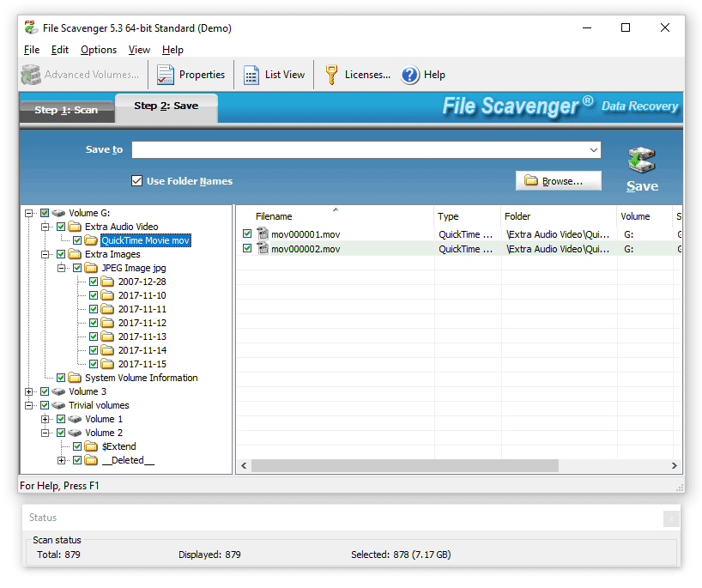Uncheck the mov000002.mov file checkbox
702x588 pixels.
pos(247,249)
